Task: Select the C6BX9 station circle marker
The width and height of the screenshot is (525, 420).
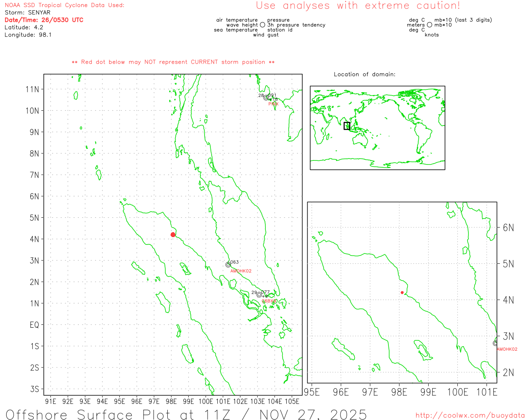Action: point(259,294)
